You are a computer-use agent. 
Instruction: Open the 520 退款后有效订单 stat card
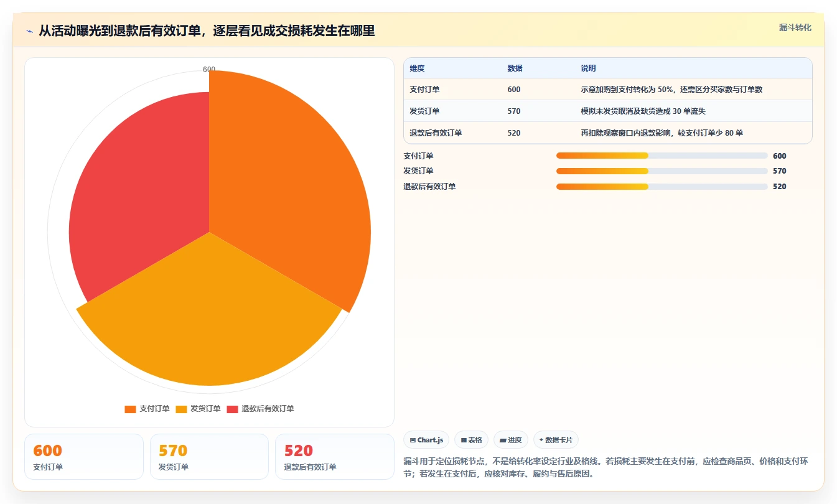pyautogui.click(x=335, y=457)
